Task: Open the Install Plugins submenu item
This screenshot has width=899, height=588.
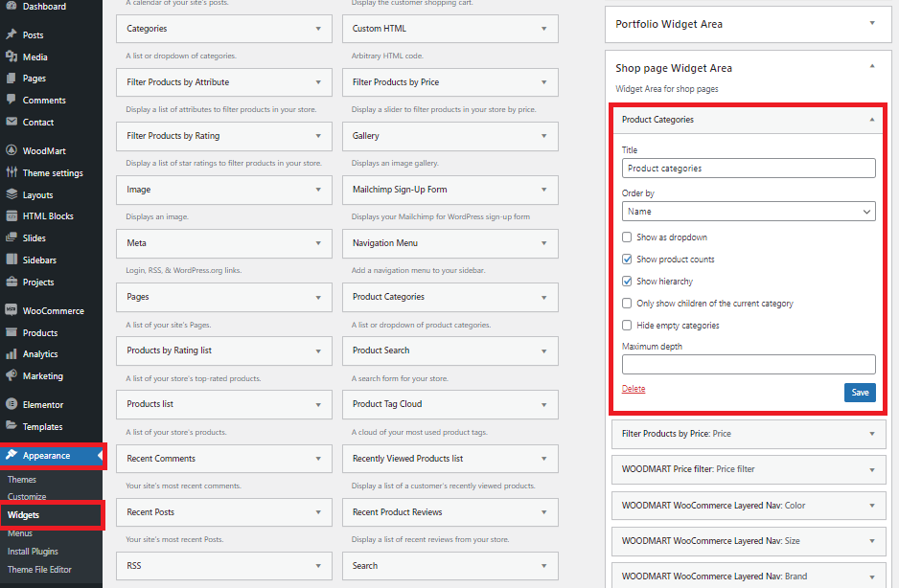Action: [x=33, y=552]
